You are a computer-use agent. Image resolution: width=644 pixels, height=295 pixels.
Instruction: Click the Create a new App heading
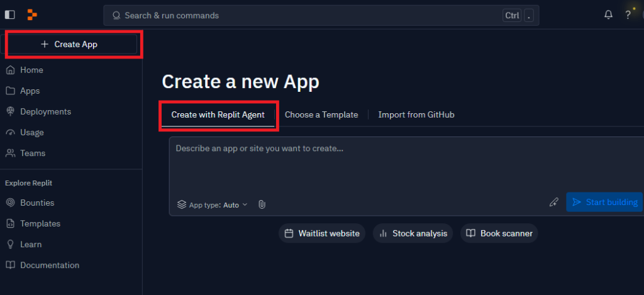240,82
